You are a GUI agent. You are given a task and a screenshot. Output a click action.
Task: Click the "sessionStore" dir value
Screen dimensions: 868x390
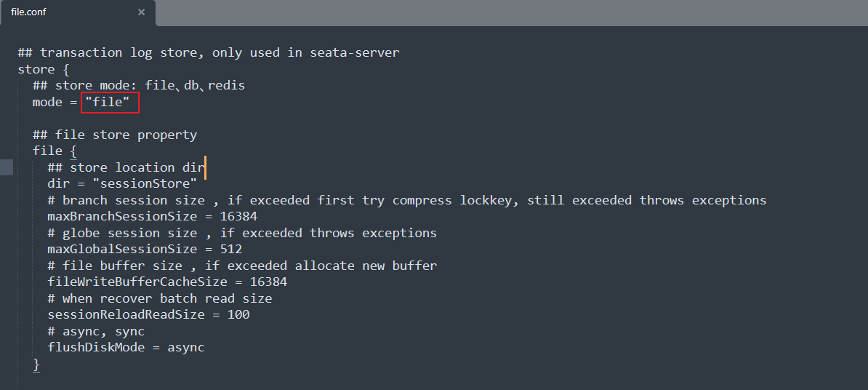tap(145, 184)
